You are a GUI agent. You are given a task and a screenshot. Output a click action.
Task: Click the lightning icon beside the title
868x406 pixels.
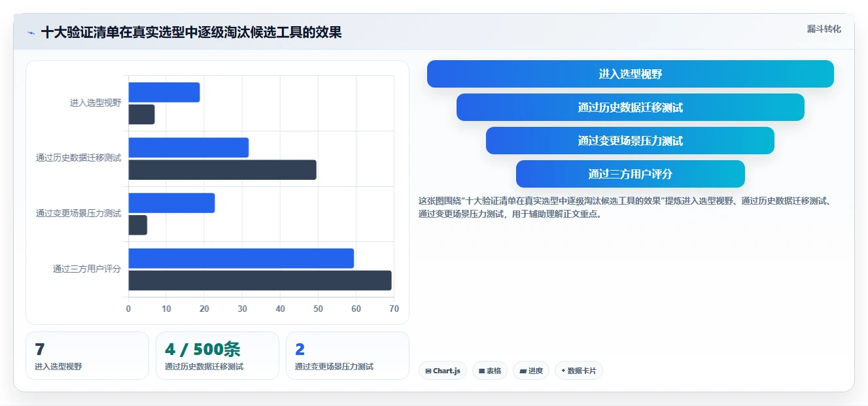(31, 33)
